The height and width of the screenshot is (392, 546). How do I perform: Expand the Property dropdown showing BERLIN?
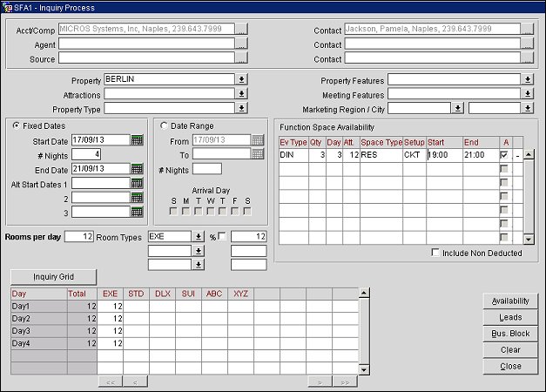pyautogui.click(x=241, y=79)
